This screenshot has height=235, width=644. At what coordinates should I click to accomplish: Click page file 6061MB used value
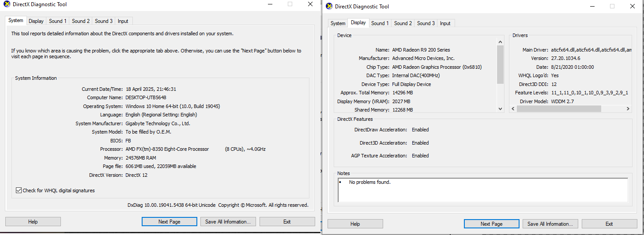[161, 166]
